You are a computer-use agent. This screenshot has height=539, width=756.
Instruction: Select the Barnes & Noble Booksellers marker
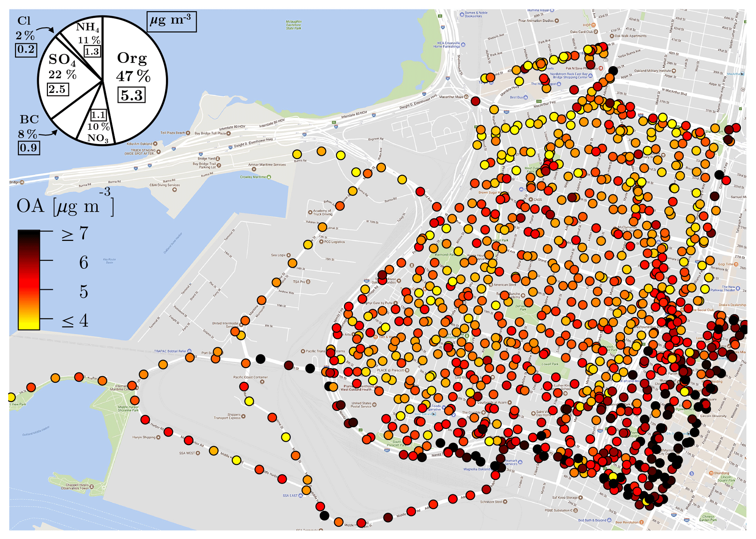tap(462, 15)
